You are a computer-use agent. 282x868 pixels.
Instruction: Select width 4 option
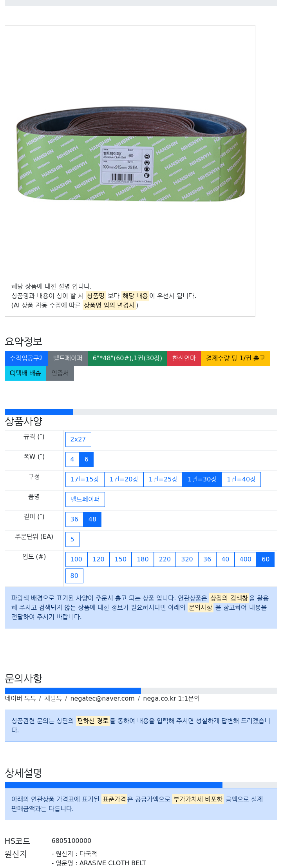pos(72,459)
